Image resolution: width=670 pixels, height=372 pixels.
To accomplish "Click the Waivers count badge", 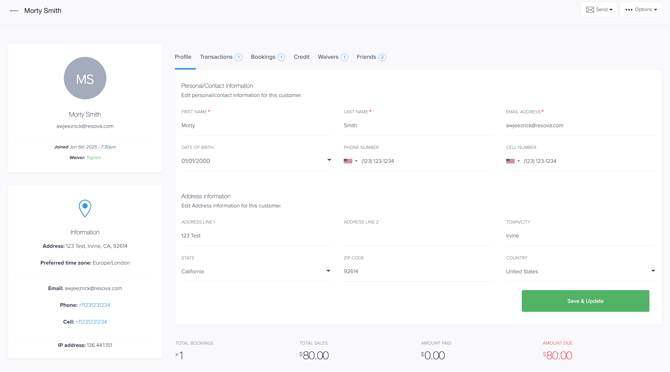I will pos(344,57).
